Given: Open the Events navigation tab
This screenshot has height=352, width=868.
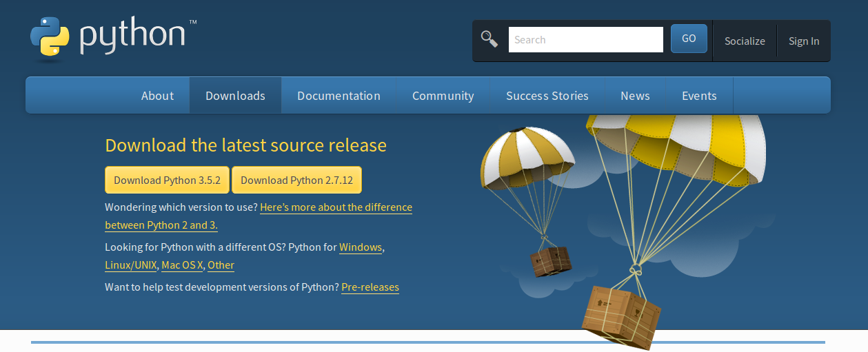Looking at the screenshot, I should [699, 96].
